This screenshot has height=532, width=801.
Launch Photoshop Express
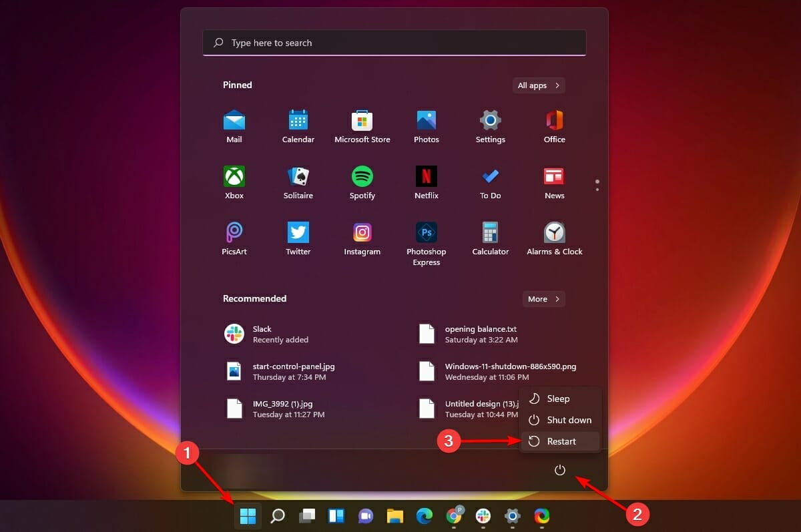pyautogui.click(x=427, y=244)
